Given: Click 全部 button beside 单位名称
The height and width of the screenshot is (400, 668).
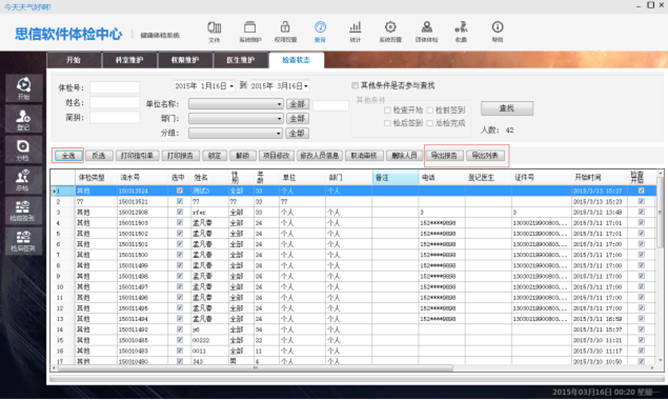Looking at the screenshot, I should point(297,104).
